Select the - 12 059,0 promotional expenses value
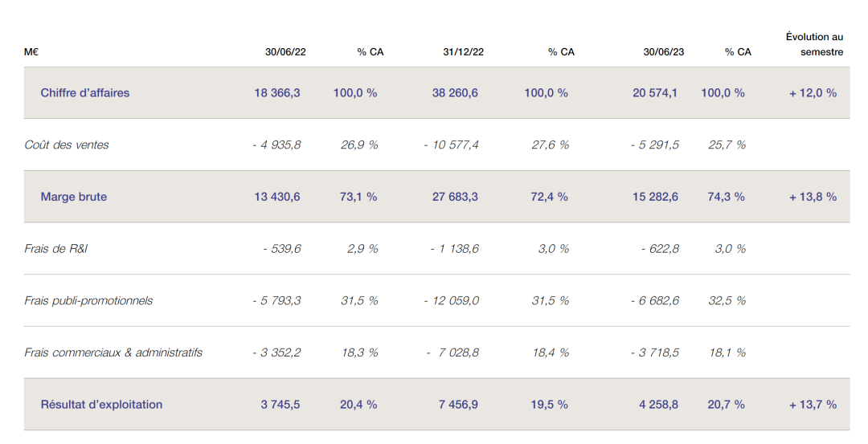This screenshot has width=868, height=444. coord(452,301)
